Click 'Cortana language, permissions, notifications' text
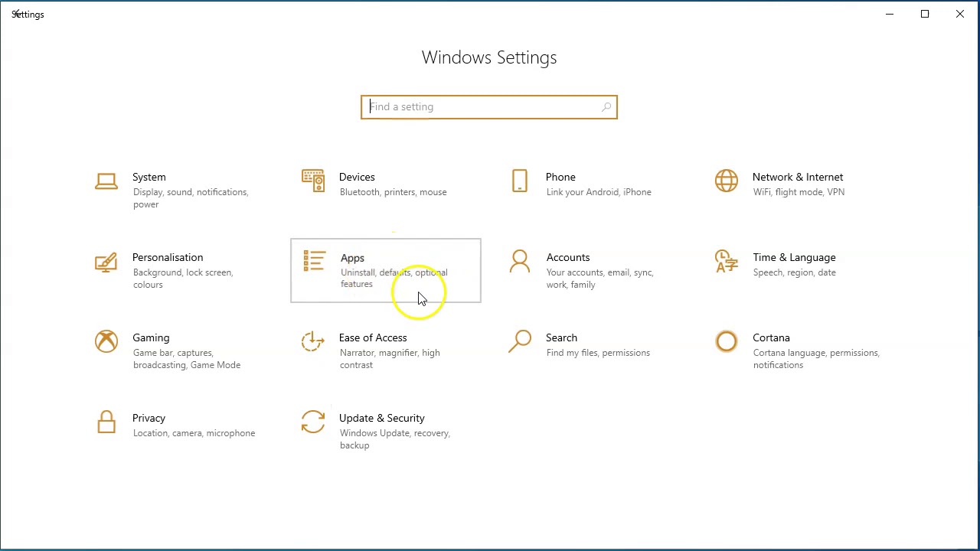Image resolution: width=980 pixels, height=551 pixels. (816, 359)
